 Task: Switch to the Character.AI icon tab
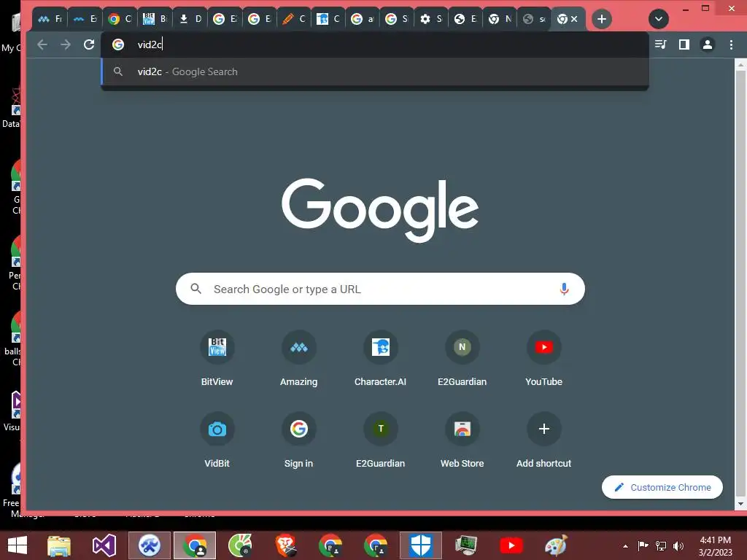click(328, 19)
